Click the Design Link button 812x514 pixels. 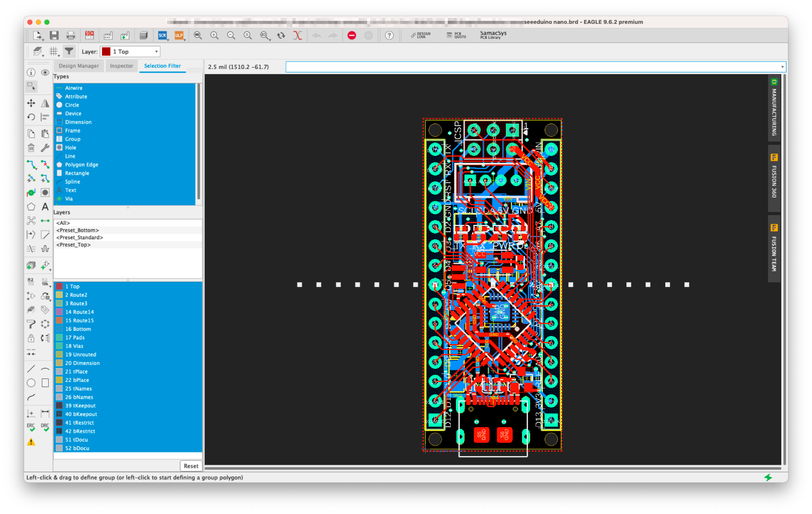coord(421,35)
